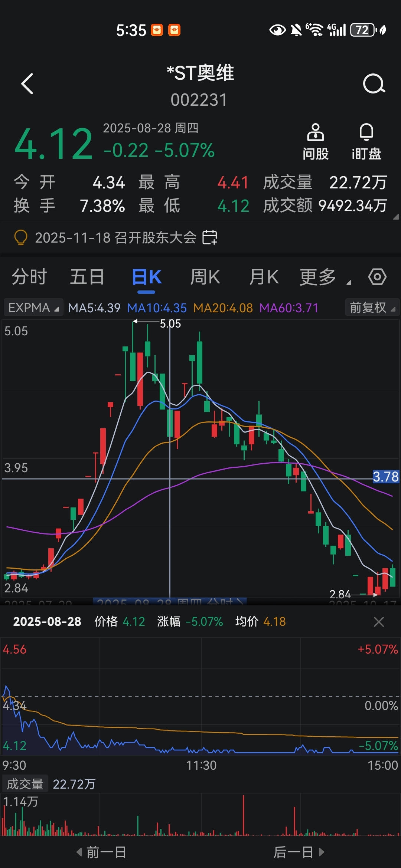Tap the first orange notification icon

pos(157,30)
